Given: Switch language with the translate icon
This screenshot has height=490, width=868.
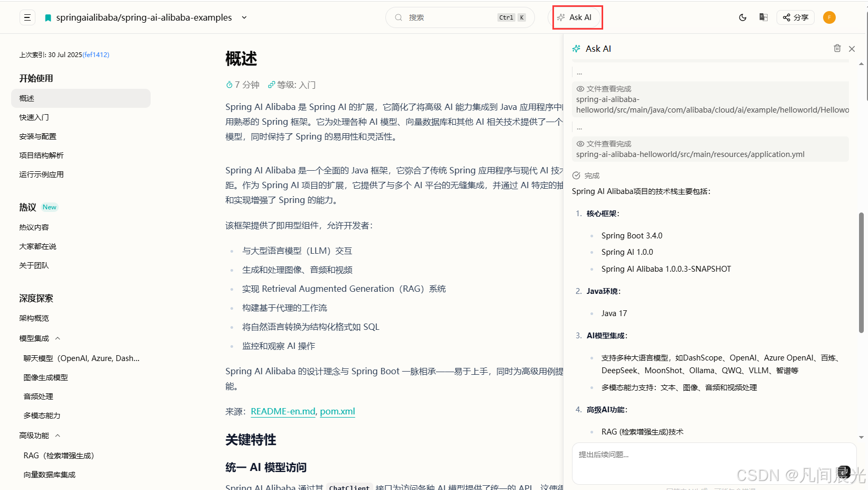Looking at the screenshot, I should (x=763, y=17).
